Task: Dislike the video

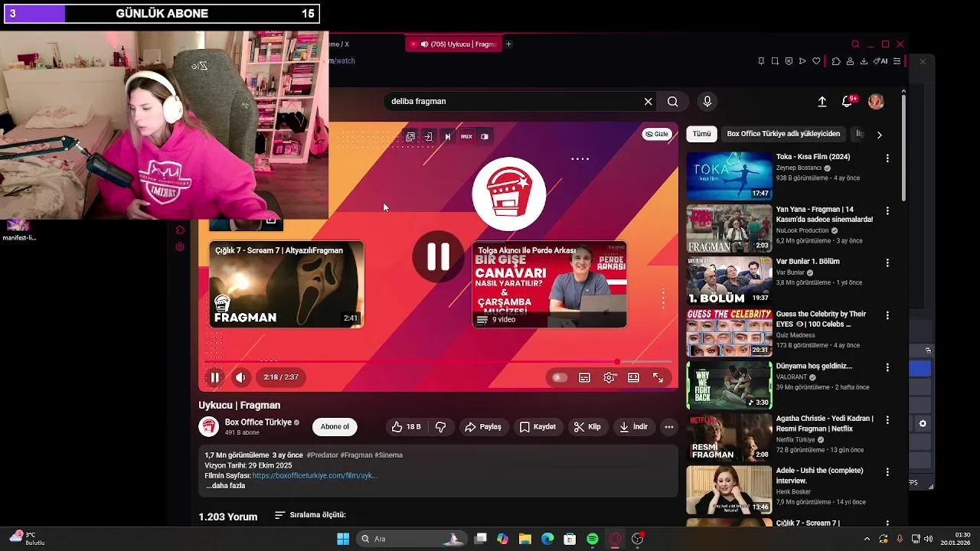Action: click(440, 427)
